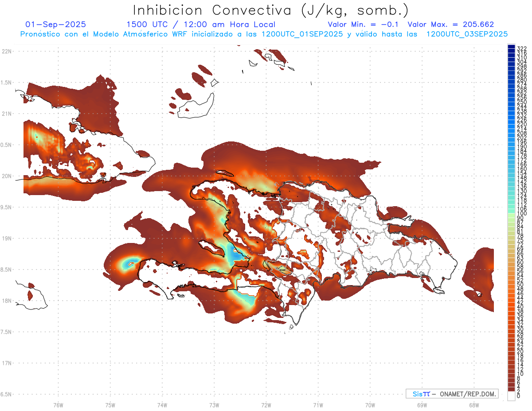Viewport: 532px width, 411px height.
Task: Click the '0' label on the color scale
Action: tap(519, 395)
